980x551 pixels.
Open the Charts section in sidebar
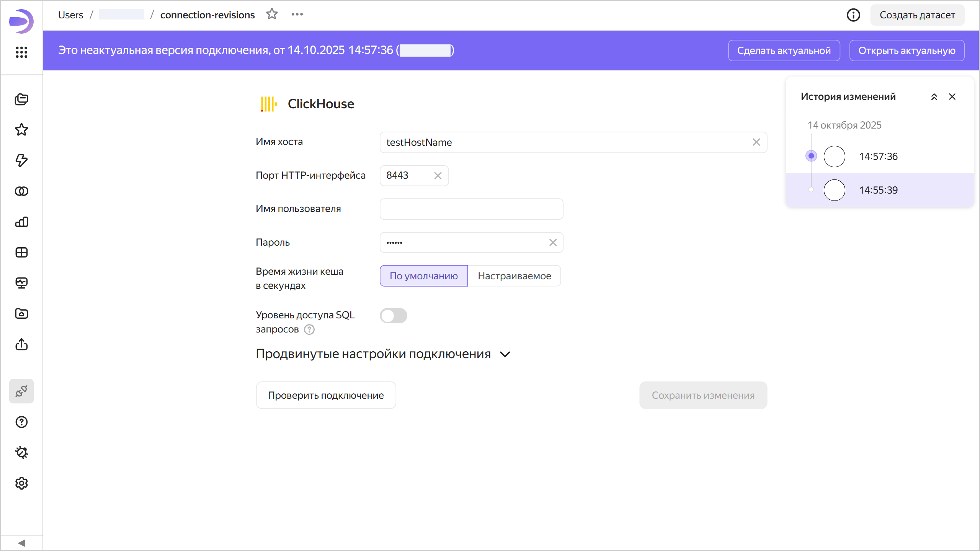tap(21, 222)
